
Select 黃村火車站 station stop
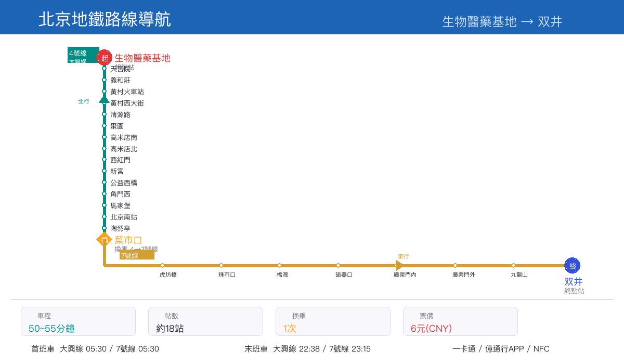pos(105,92)
